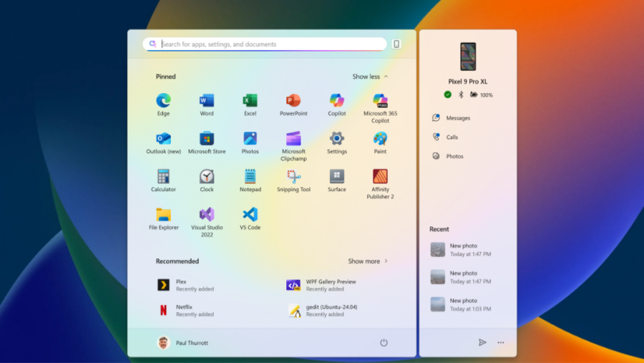This screenshot has height=363, width=644.
Task: Launch Microsoft Clipchamp
Action: tap(293, 146)
